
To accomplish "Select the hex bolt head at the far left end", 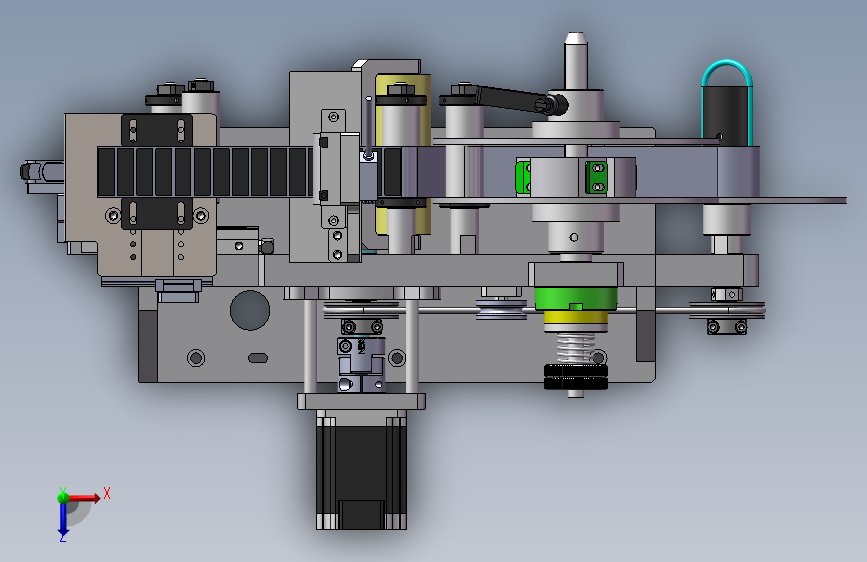I will [x=26, y=171].
